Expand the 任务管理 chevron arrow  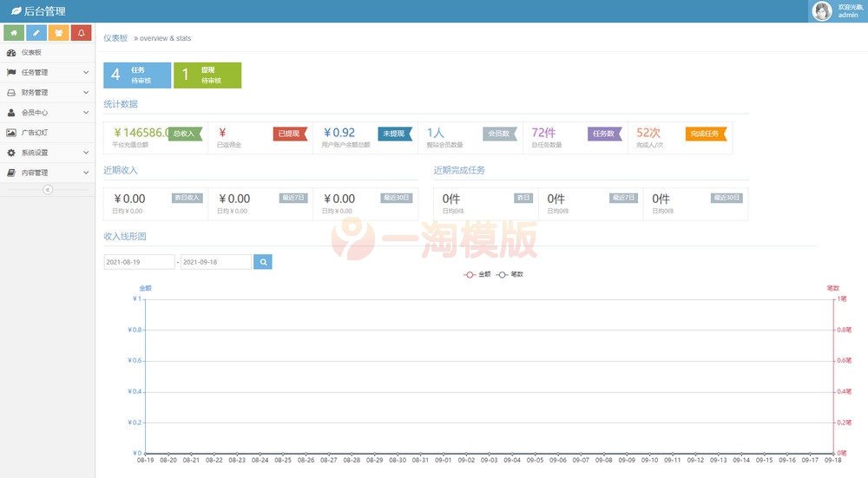[x=86, y=73]
